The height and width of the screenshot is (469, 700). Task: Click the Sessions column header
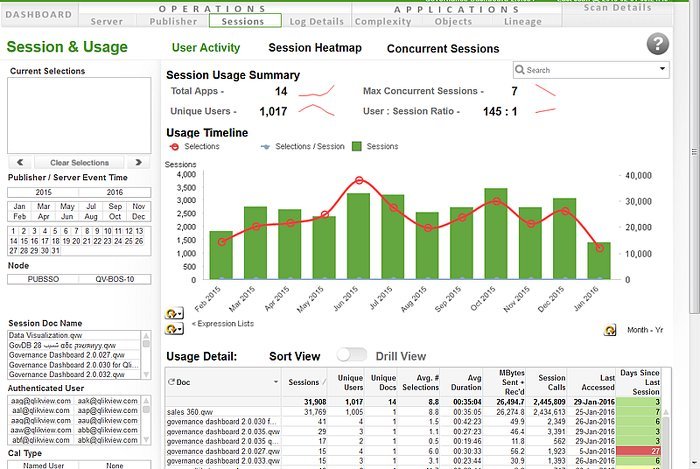(x=304, y=382)
